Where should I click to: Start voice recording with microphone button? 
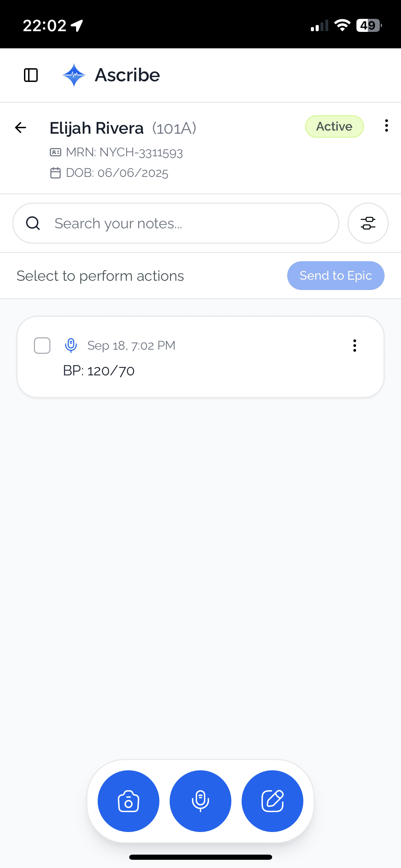(x=200, y=801)
